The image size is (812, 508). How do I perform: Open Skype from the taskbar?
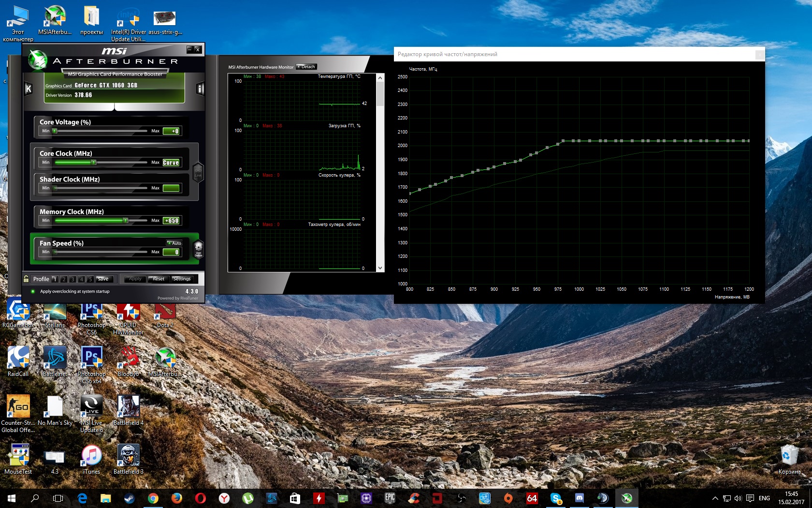[555, 498]
